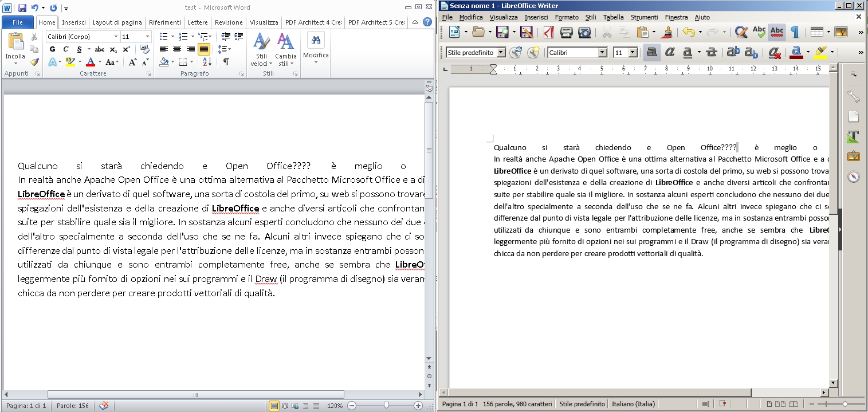Click the Print icon in LibreOffice Writer
This screenshot has height=412, width=868.
[567, 32]
